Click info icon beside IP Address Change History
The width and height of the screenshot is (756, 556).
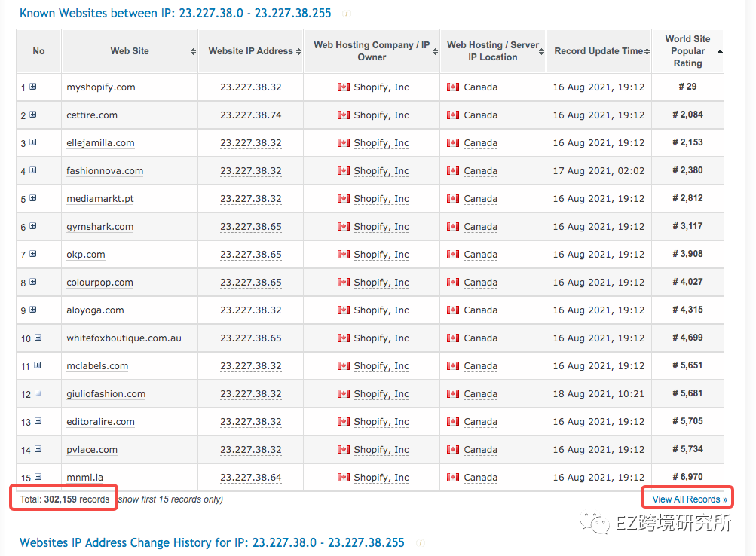click(x=420, y=543)
